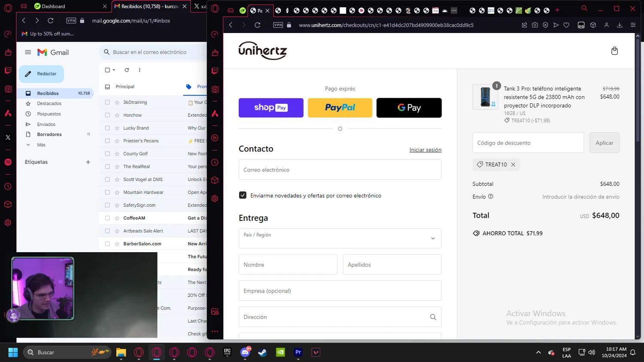Click the Apellidos input field

point(392,265)
